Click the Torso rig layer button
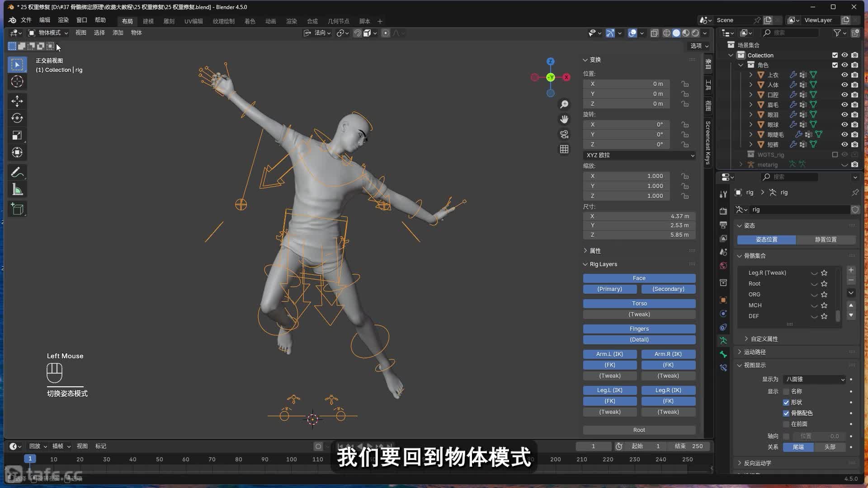 click(639, 304)
